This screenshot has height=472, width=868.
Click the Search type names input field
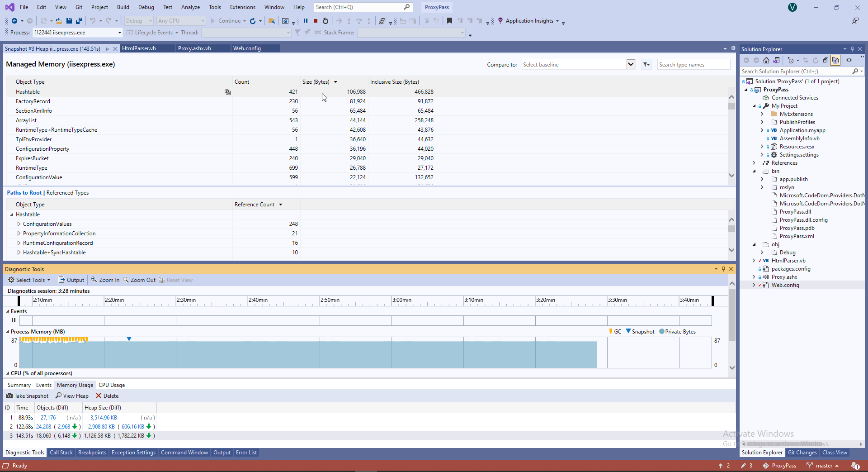pos(693,65)
